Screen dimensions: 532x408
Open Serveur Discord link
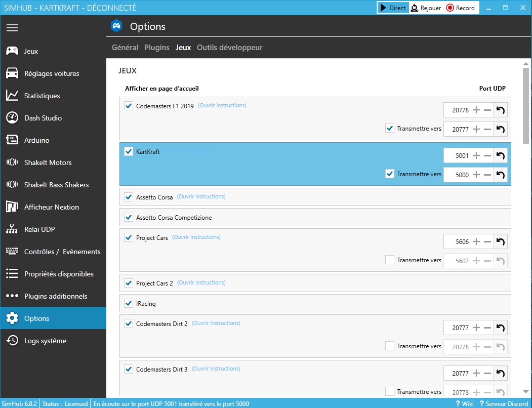click(504, 403)
